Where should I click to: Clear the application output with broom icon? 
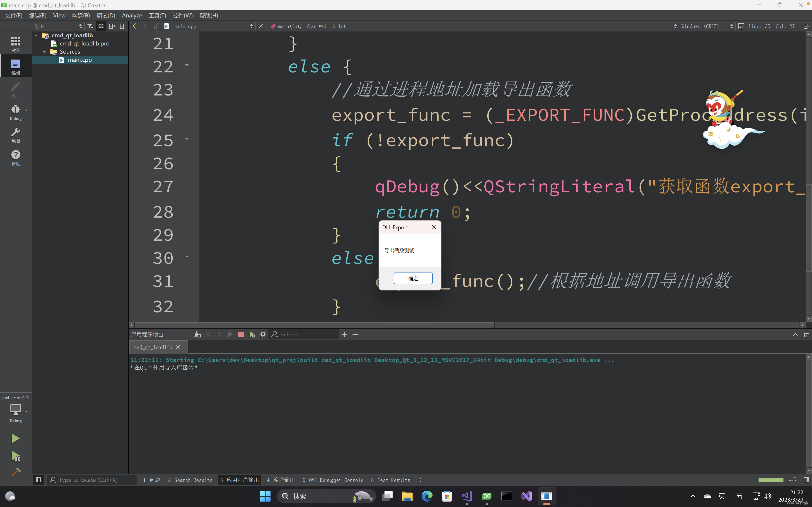197,334
